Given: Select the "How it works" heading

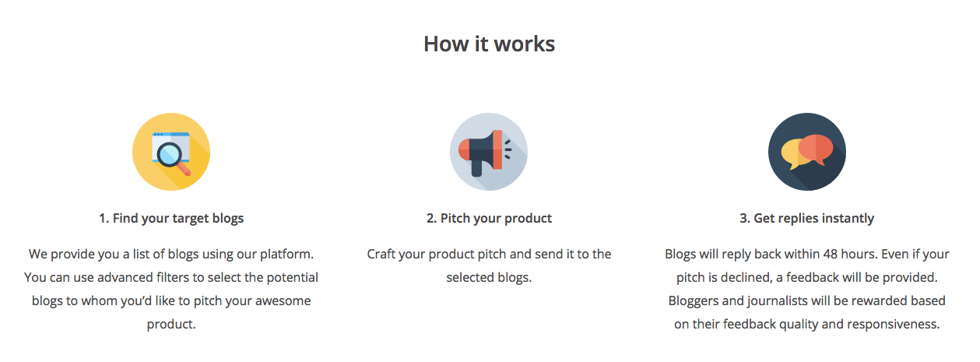Looking at the screenshot, I should [490, 44].
